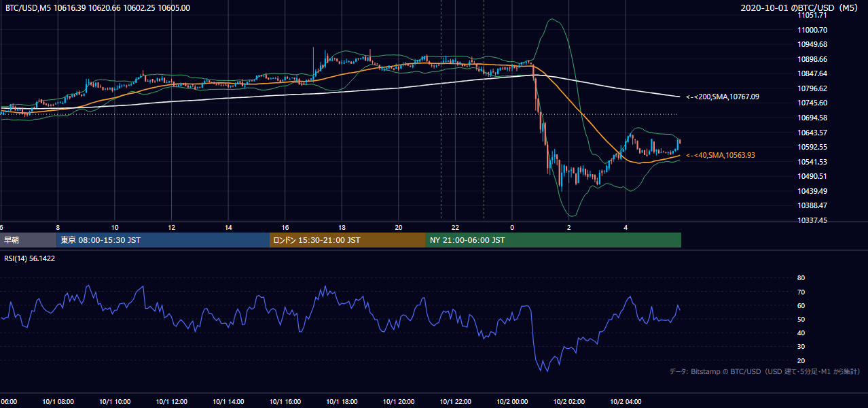Click bottom time label 10/1 18:00

[x=342, y=402]
